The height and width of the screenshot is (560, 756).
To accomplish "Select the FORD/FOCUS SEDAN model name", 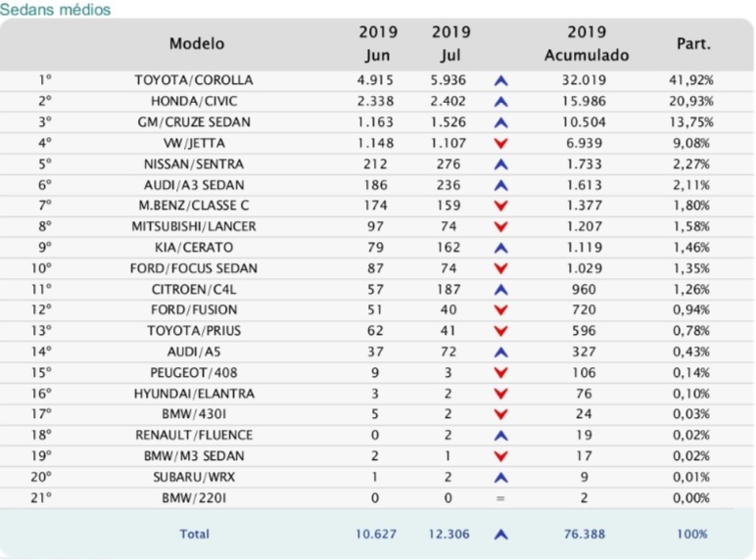I will pyautogui.click(x=194, y=268).
